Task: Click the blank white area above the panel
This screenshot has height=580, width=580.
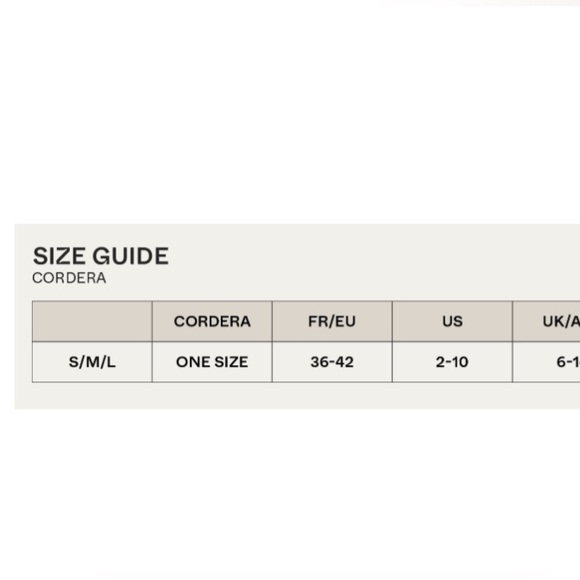Action: point(290,111)
